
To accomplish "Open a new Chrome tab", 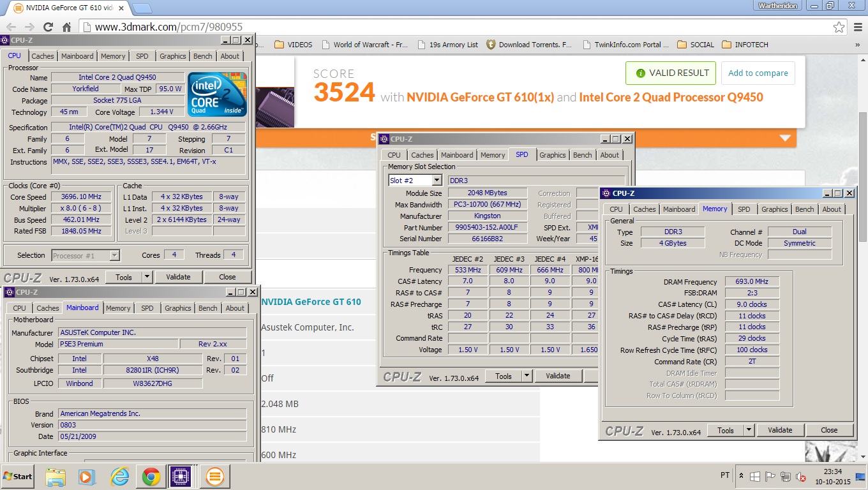I will click(142, 9).
